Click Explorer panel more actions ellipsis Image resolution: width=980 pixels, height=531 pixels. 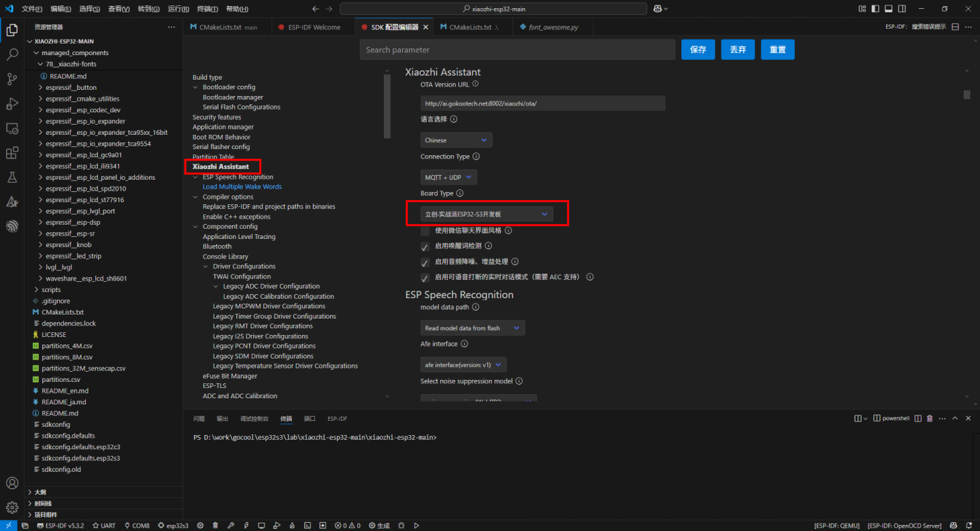[171, 27]
